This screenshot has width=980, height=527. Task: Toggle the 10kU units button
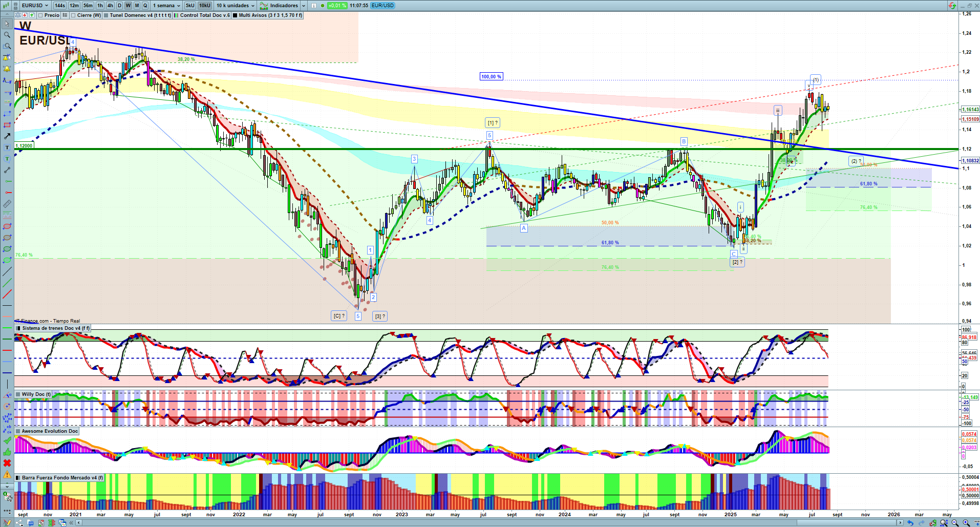[x=204, y=6]
